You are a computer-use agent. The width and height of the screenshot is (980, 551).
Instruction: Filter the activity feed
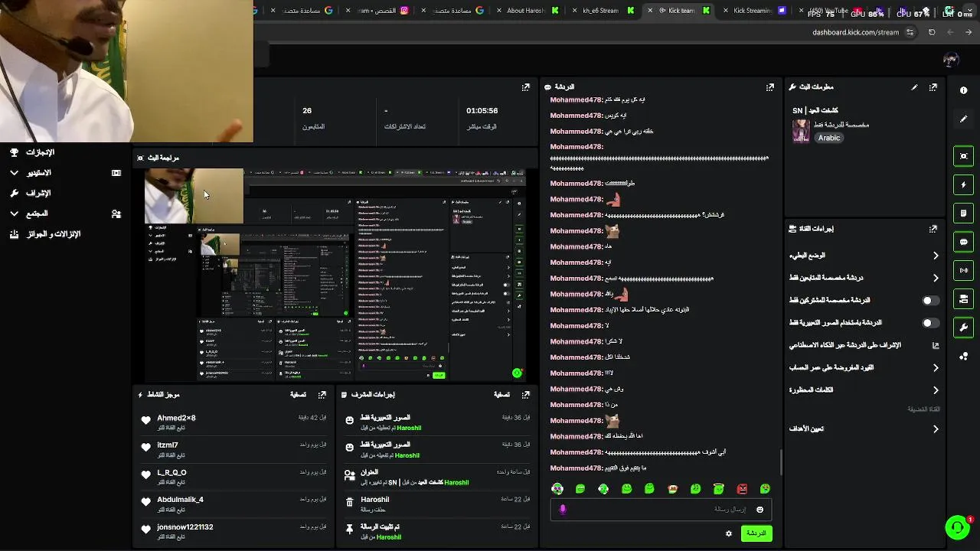point(299,395)
